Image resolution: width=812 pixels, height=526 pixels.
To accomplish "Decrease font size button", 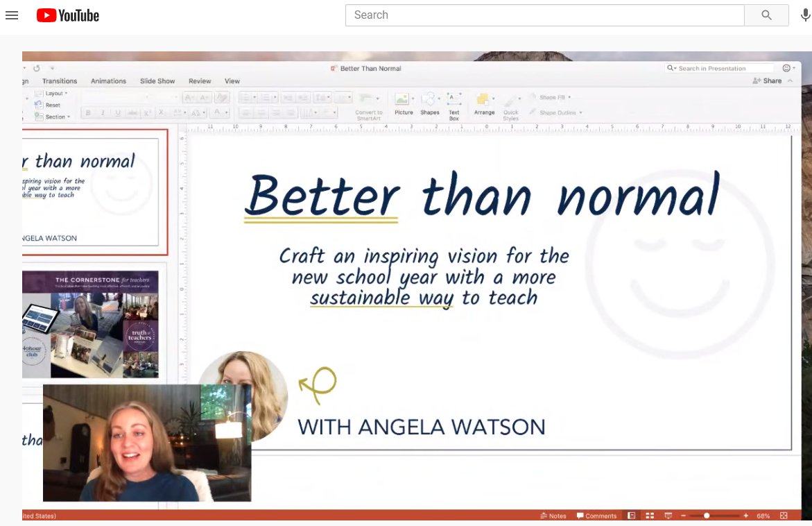I will point(205,97).
